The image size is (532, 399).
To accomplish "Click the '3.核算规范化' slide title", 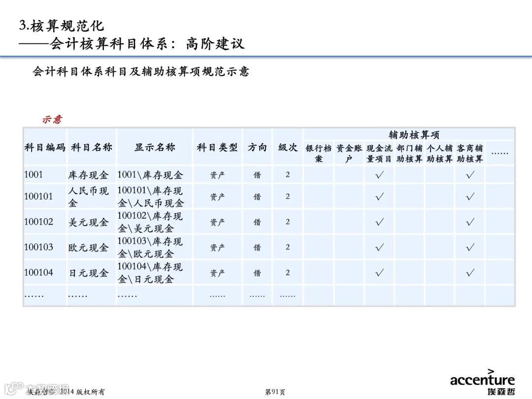I will pos(61,26).
